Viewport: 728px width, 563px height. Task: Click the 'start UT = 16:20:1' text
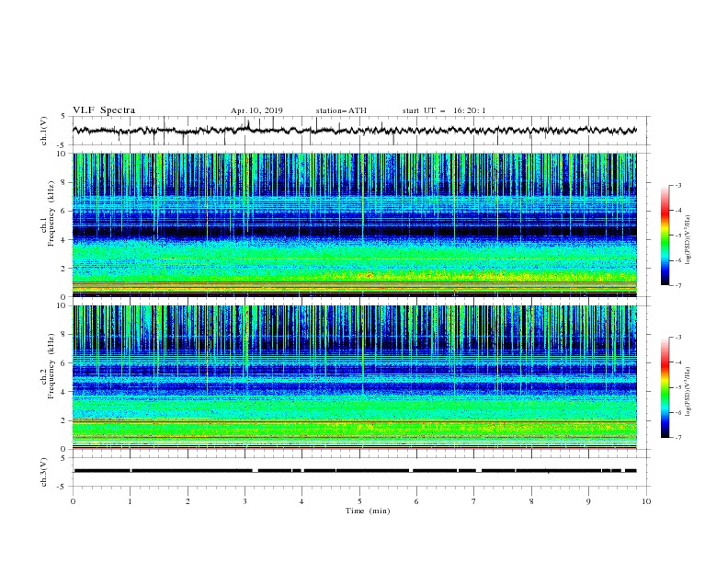444,110
